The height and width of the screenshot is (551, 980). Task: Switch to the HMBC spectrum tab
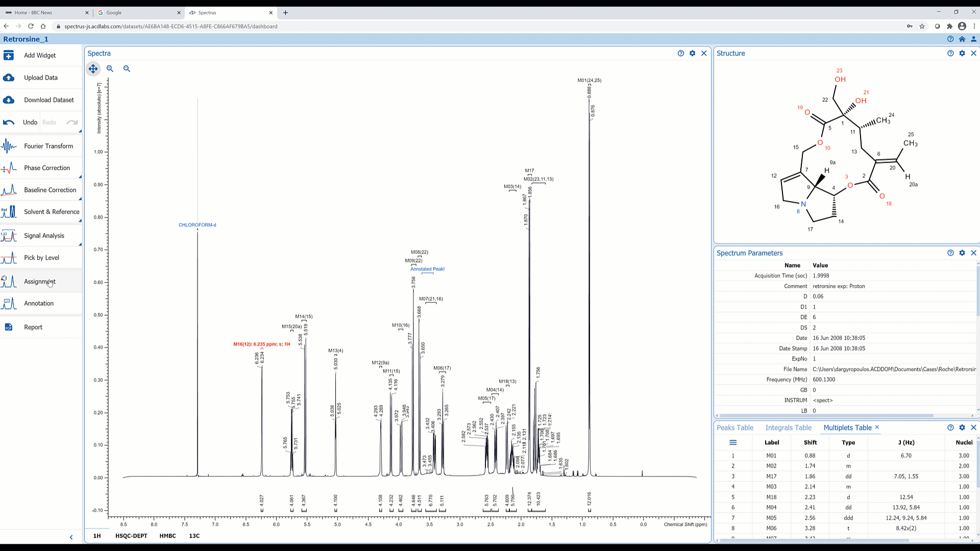point(167,536)
